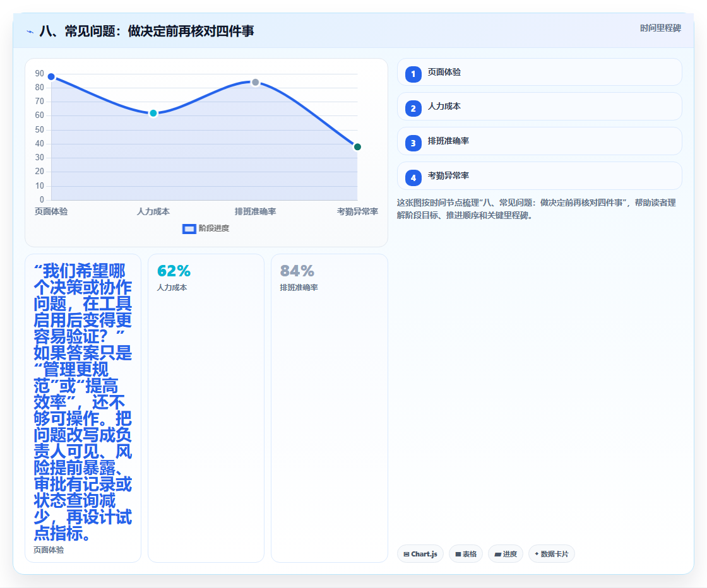Click the 时间里程碑 label in header
This screenshot has height=588, width=707.
660,28
